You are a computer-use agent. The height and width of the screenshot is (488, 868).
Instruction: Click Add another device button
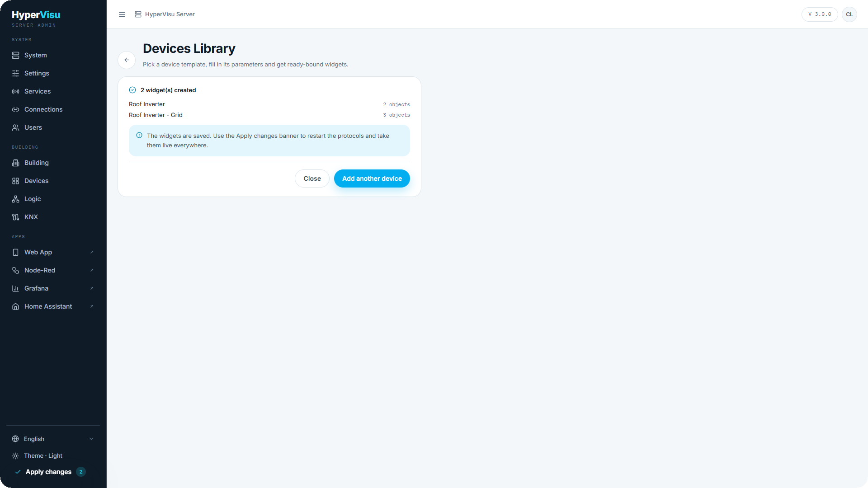tap(372, 178)
